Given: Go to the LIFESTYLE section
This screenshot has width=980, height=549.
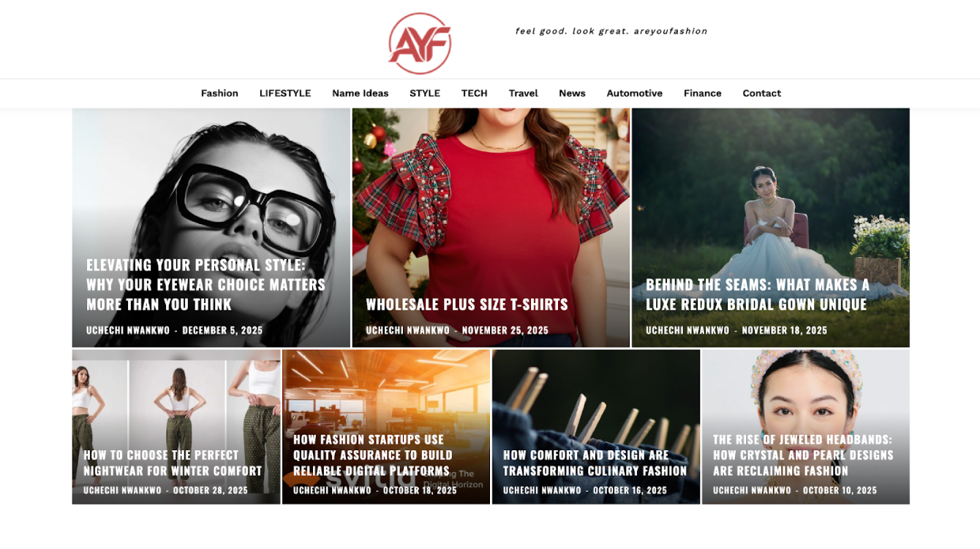Looking at the screenshot, I should [x=285, y=93].
